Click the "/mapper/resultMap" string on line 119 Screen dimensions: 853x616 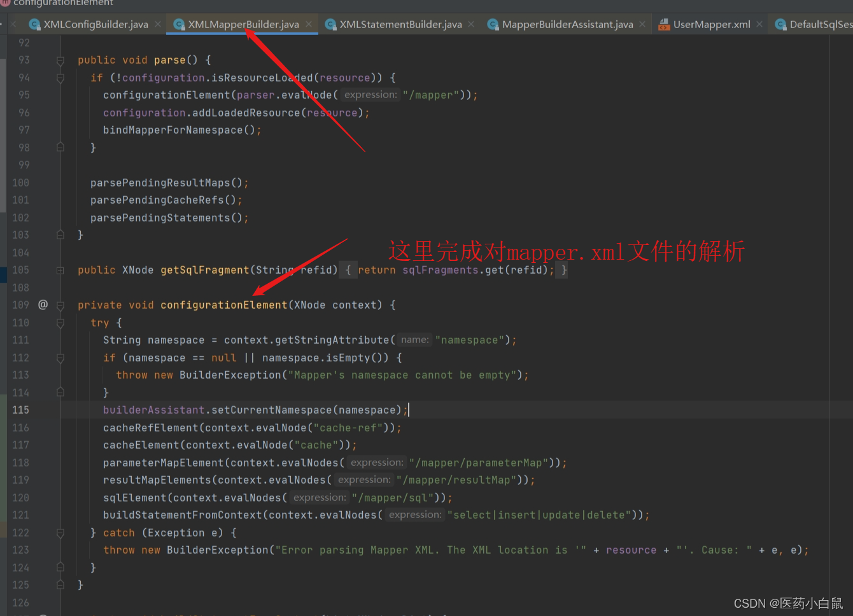[x=456, y=480]
